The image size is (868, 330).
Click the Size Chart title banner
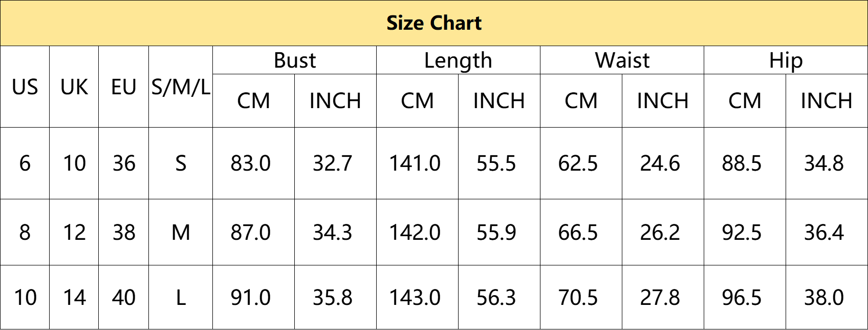click(434, 23)
